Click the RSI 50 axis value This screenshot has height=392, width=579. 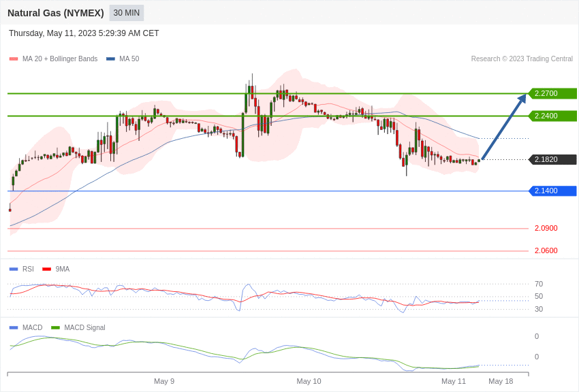click(x=539, y=296)
